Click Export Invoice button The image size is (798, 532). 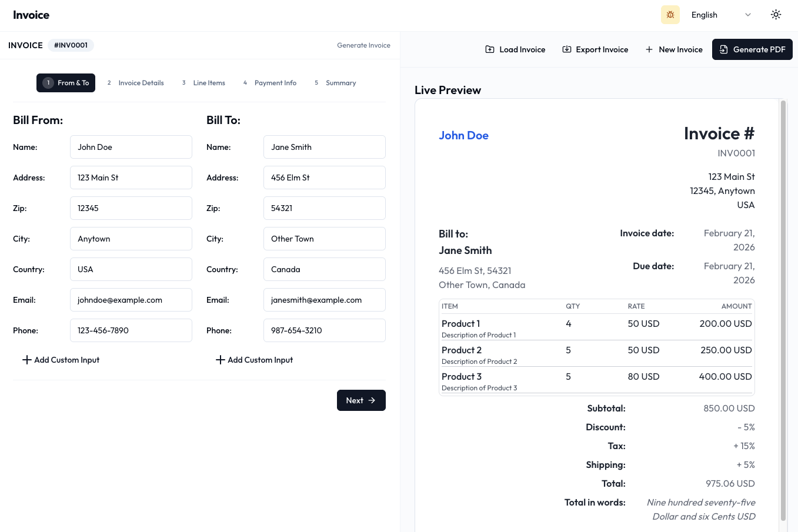pos(595,49)
